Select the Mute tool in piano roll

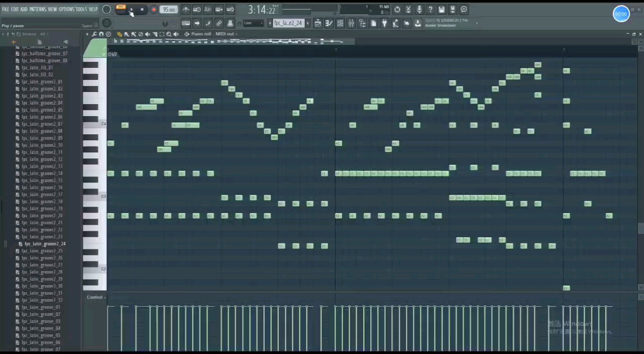tap(147, 34)
